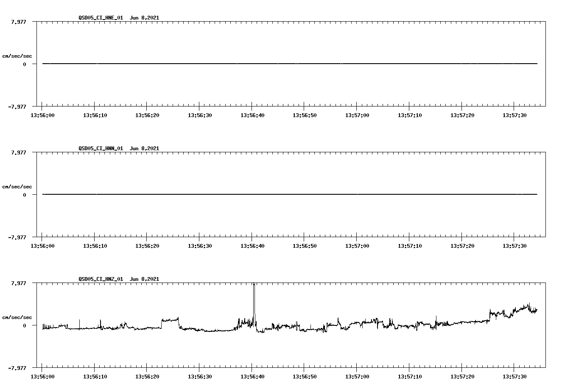The height and width of the screenshot is (392, 576).
Task: Click the cm/sec/sec unit label on HNE plot
Action: click(17, 56)
